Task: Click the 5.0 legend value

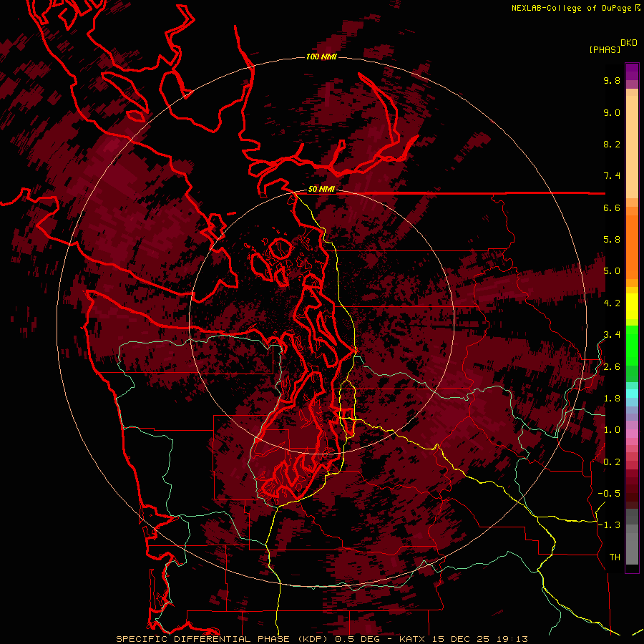Action: [612, 271]
